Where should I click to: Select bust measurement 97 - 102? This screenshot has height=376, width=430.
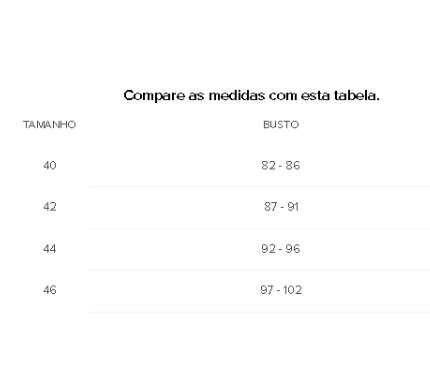point(281,290)
